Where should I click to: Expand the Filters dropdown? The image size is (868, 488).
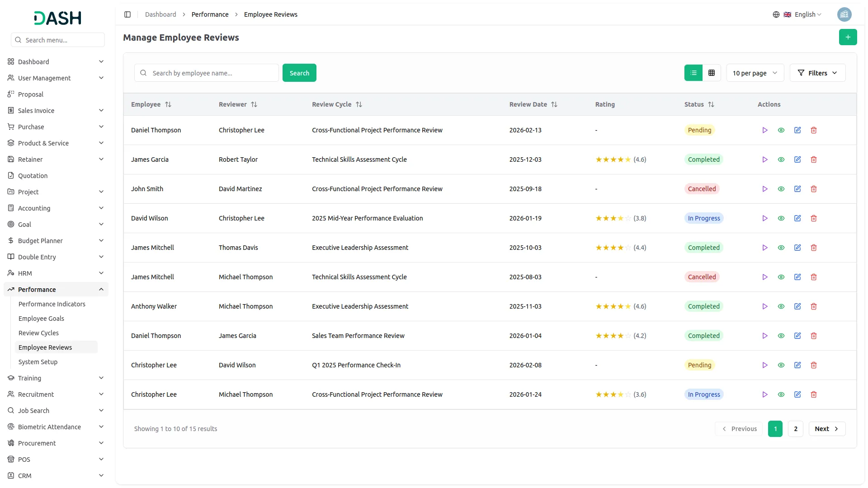click(817, 73)
